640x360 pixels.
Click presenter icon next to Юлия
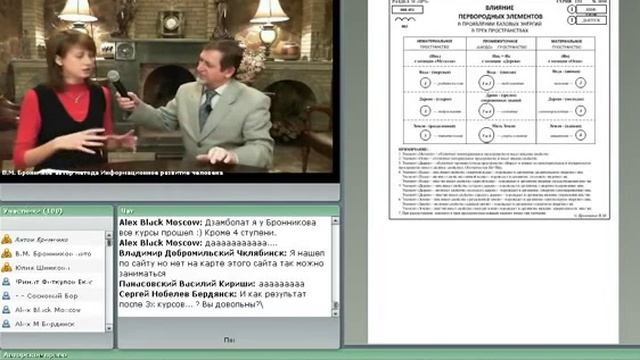pos(7,267)
